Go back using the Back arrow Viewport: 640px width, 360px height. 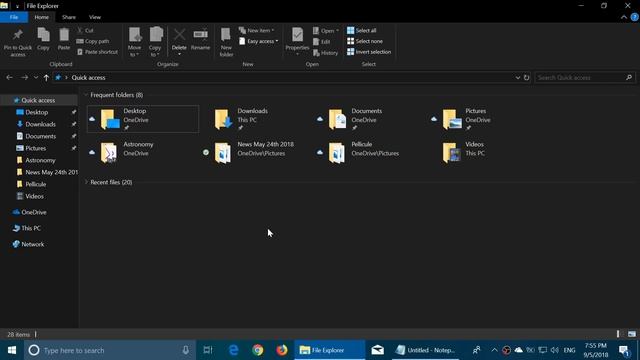9,78
